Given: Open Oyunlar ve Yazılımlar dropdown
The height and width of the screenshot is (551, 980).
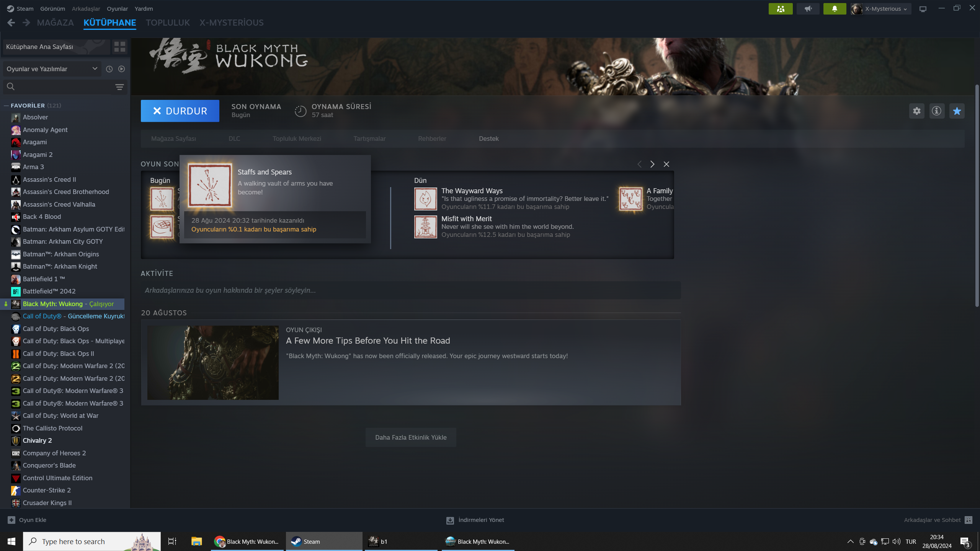Looking at the screenshot, I should click(52, 69).
